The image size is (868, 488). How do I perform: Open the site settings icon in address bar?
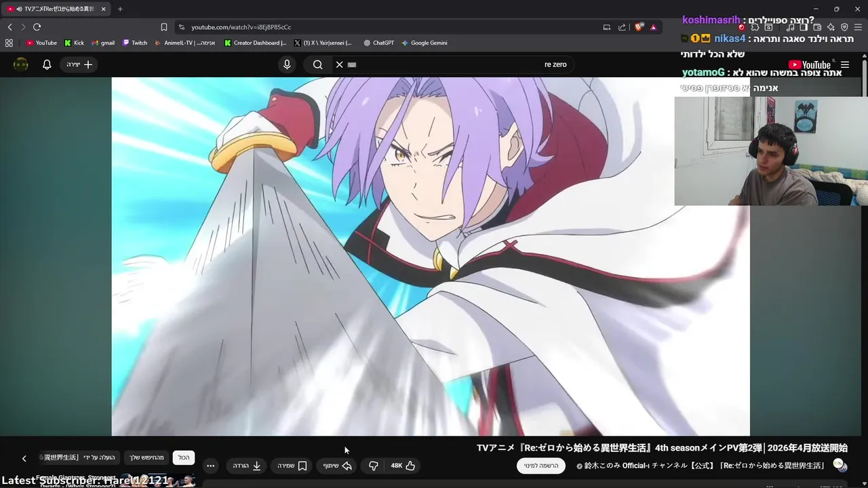tap(181, 27)
